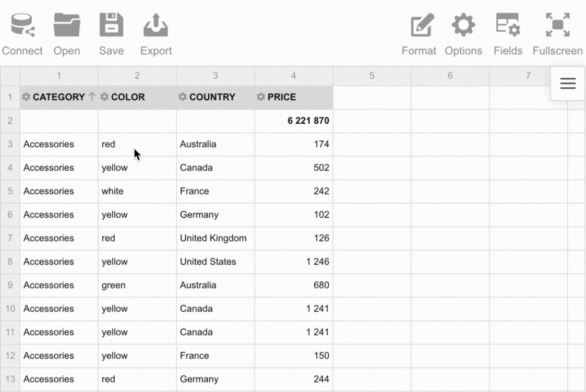586x392 pixels.
Task: Select the Germany cell in row 13
Action: [216, 379]
